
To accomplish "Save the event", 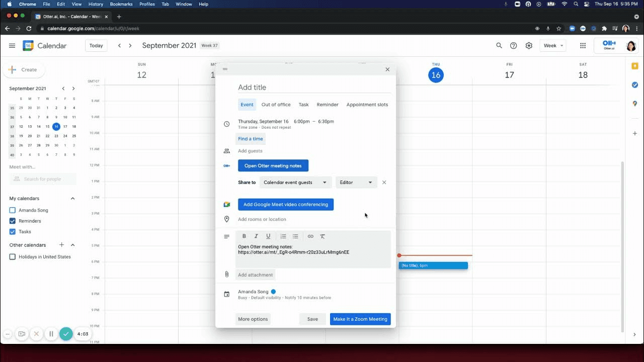I will (x=312, y=319).
